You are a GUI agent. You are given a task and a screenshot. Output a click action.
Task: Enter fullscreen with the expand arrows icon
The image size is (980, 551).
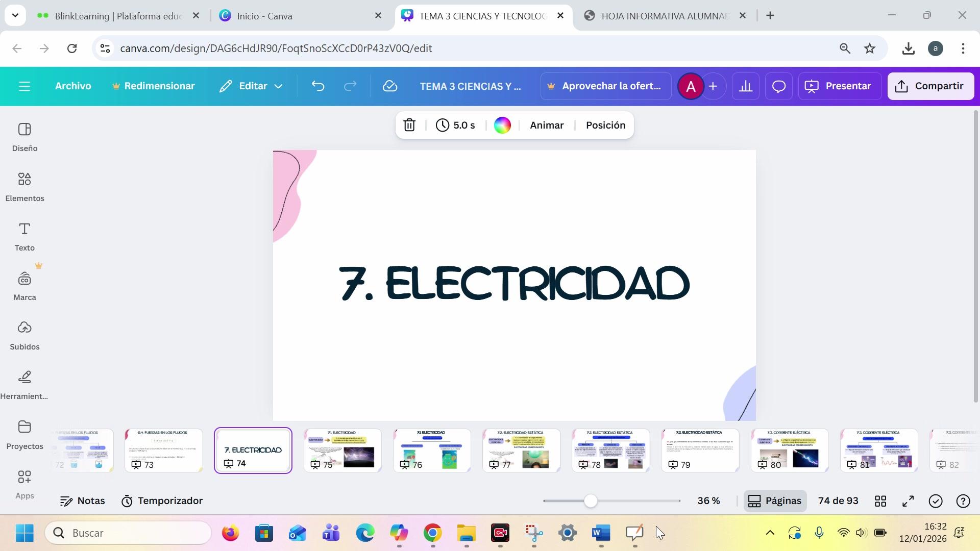pos(908,502)
